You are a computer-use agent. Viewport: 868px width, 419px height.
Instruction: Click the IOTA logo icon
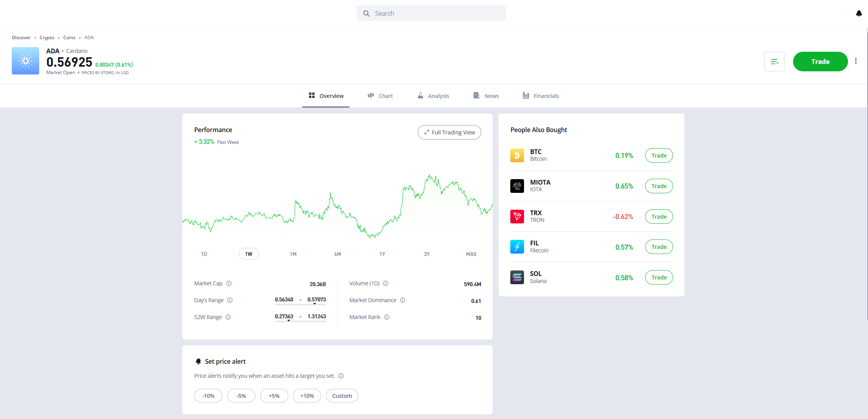517,186
